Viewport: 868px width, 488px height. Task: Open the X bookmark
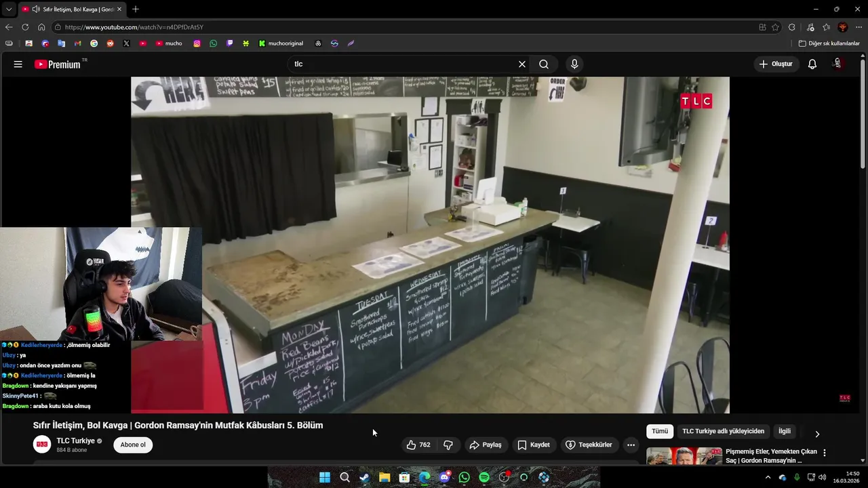click(126, 43)
